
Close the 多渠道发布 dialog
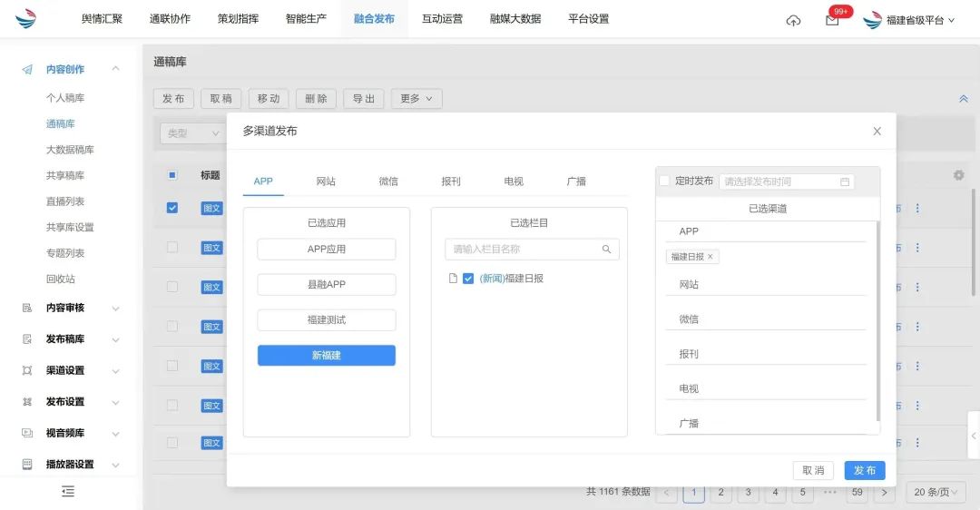877,132
